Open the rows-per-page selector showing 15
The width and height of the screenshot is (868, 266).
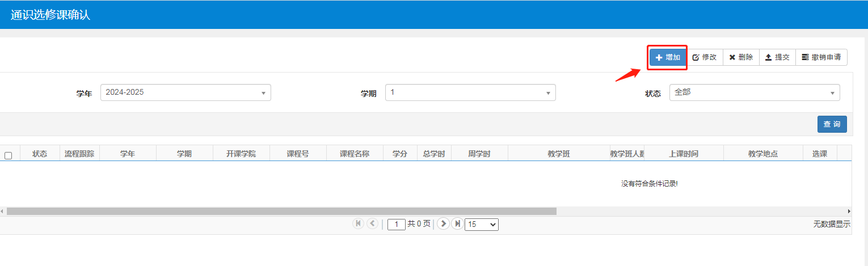pos(481,225)
